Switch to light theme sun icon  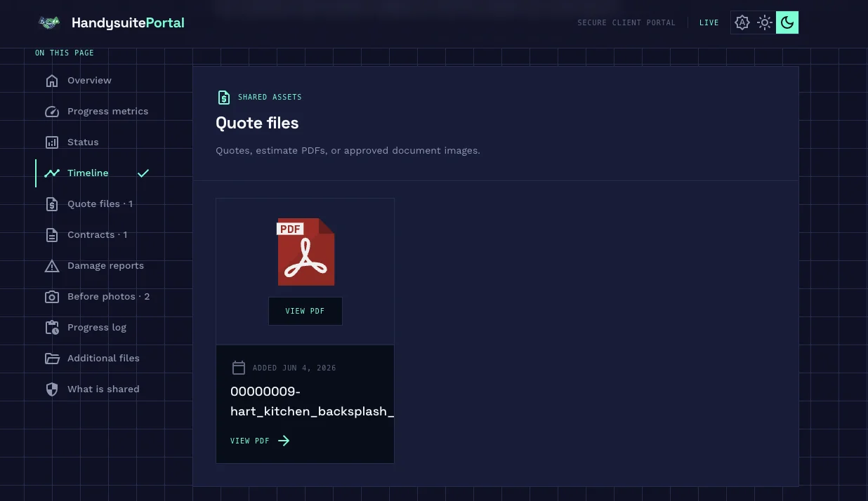pyautogui.click(x=765, y=22)
